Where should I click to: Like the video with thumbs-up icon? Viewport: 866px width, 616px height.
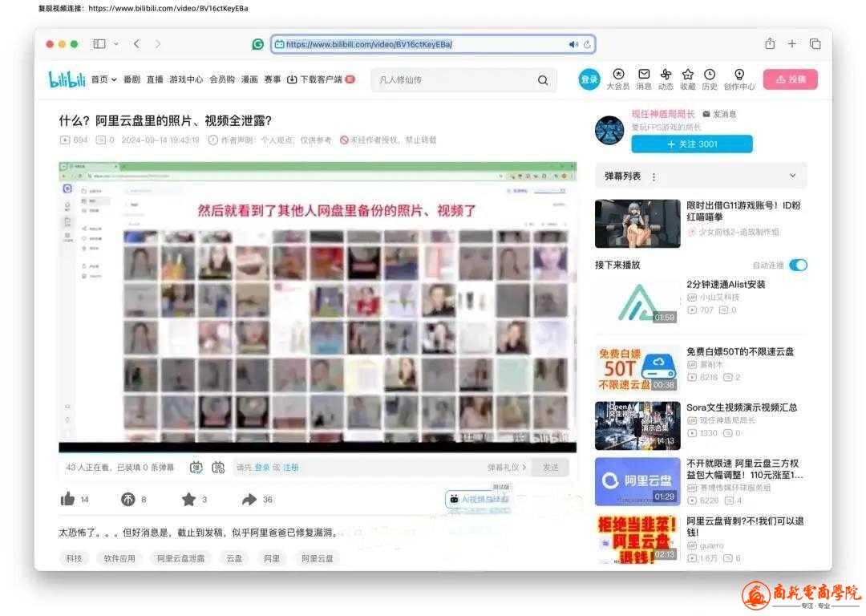pos(67,500)
